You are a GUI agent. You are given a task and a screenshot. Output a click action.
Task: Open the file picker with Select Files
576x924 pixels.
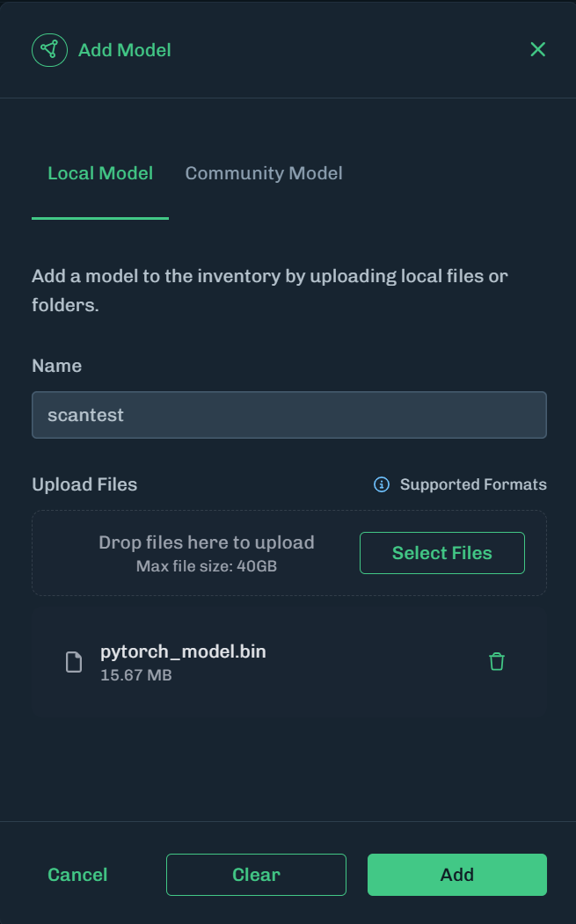click(441, 552)
